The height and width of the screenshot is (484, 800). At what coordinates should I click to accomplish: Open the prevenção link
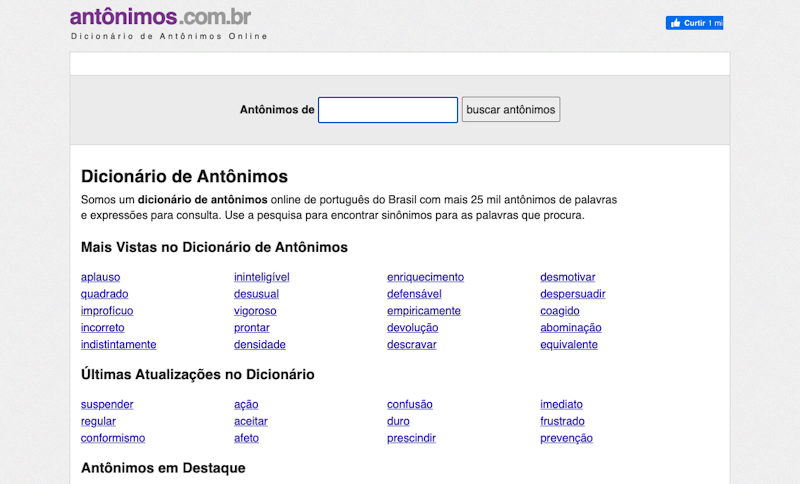(x=567, y=438)
